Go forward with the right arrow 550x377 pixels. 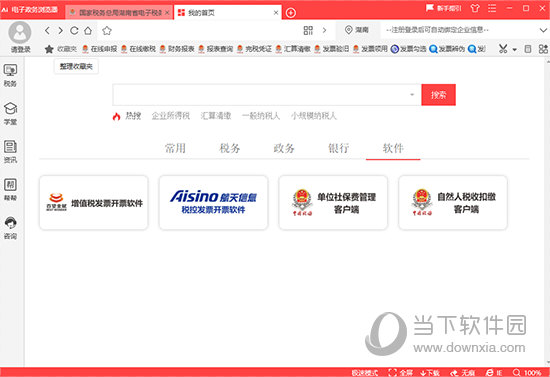[61, 31]
